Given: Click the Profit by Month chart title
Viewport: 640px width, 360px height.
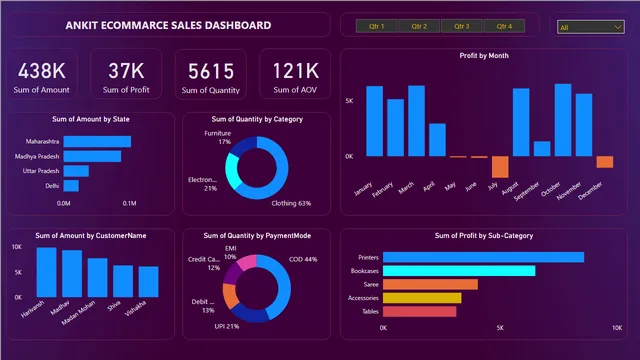Looking at the screenshot, I should [x=484, y=56].
